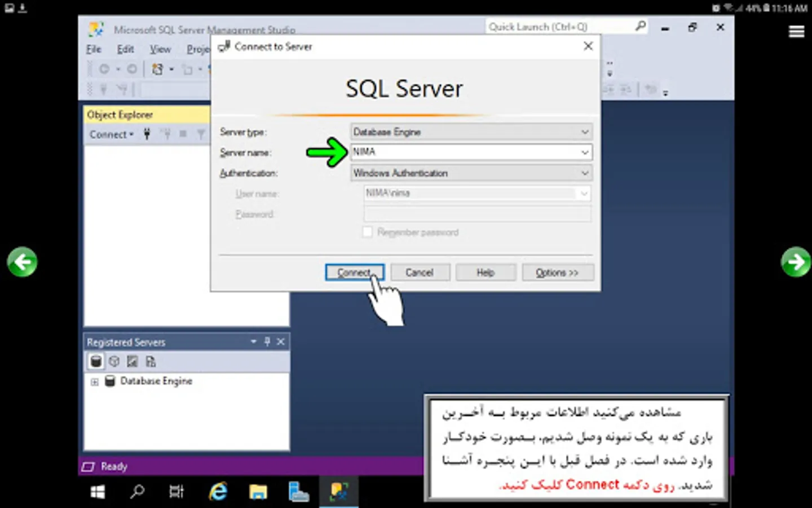Select the Object Explorer panel title
Screen dimensions: 812x508
(120, 115)
